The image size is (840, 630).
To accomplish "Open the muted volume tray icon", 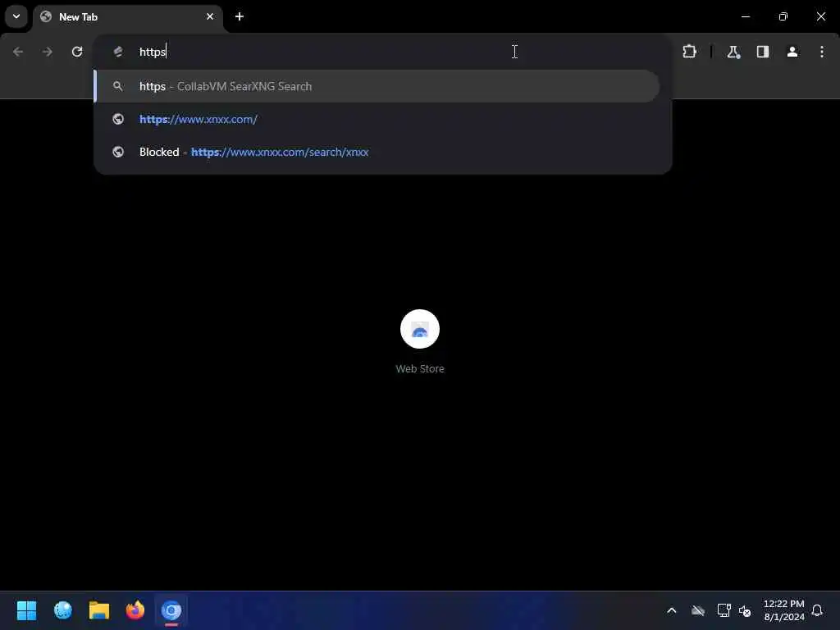I will click(745, 610).
